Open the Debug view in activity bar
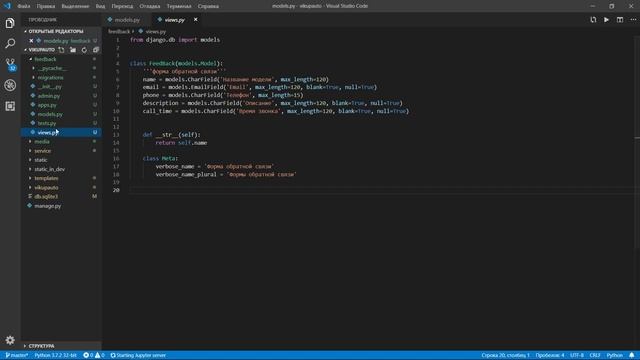 coord(10,85)
